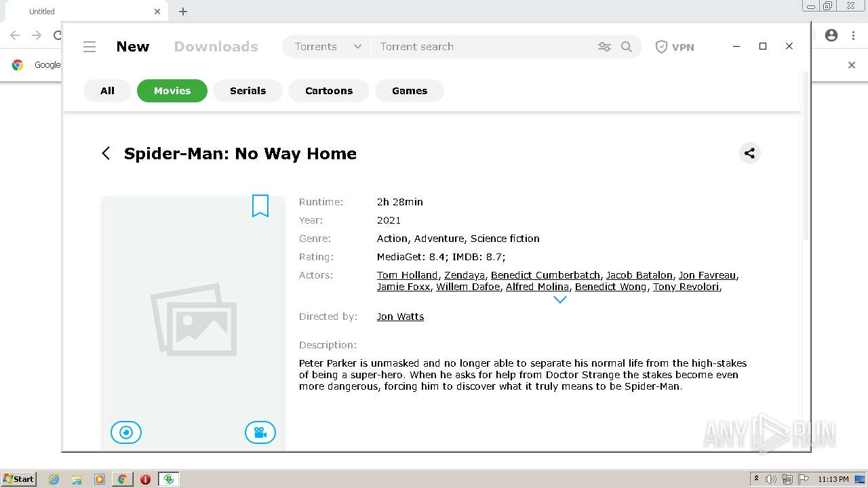Image resolution: width=868 pixels, height=488 pixels.
Task: Expand the full actors list
Action: [560, 300]
